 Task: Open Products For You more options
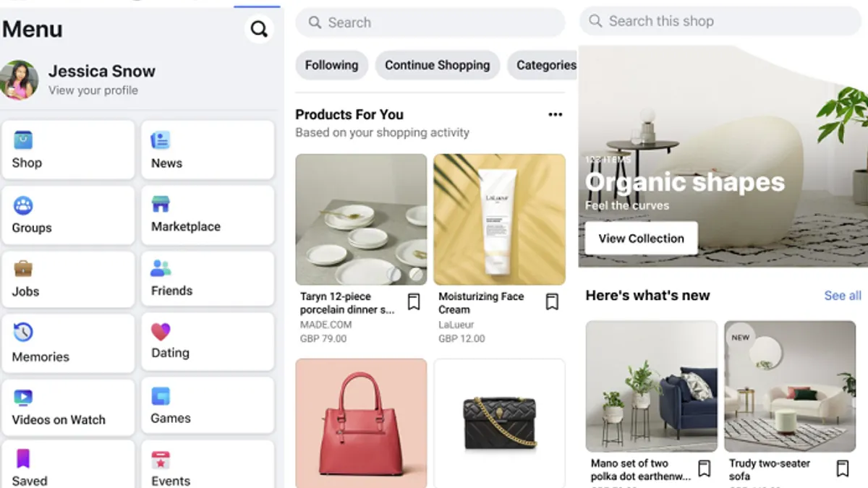[x=555, y=115]
